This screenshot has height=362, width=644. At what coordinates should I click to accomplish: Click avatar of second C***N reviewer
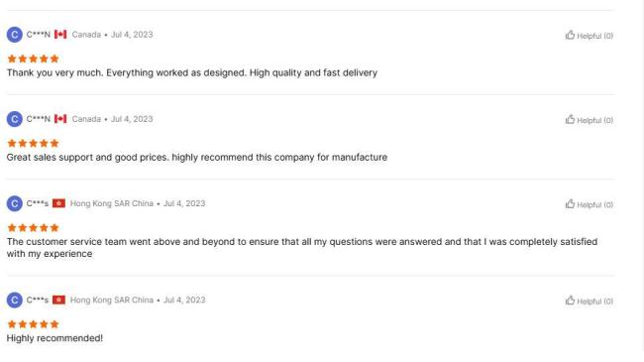(x=15, y=119)
